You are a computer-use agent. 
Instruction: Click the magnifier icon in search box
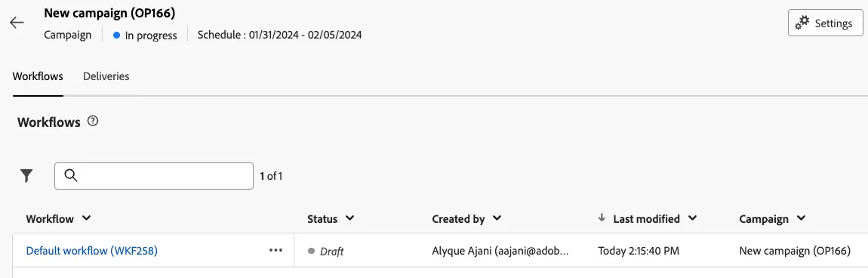pyautogui.click(x=70, y=175)
